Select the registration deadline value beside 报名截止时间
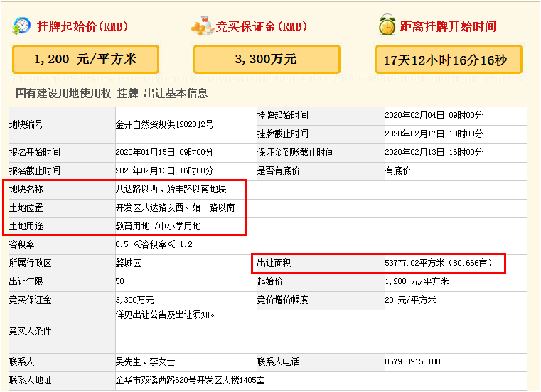This screenshot has height=392, width=541. (164, 170)
